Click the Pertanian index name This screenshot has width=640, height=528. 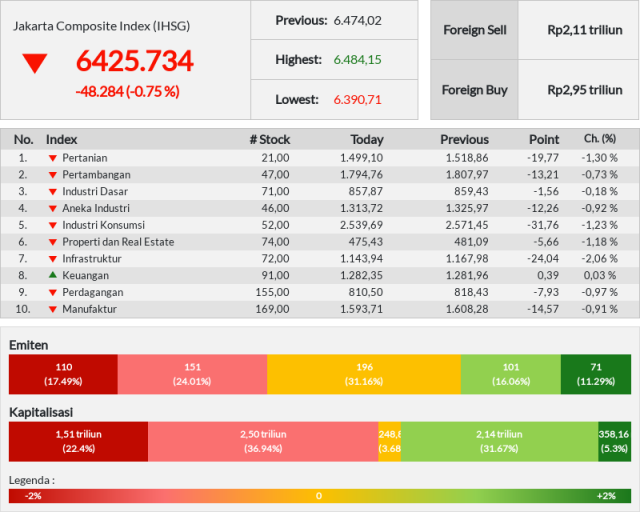(x=84, y=158)
